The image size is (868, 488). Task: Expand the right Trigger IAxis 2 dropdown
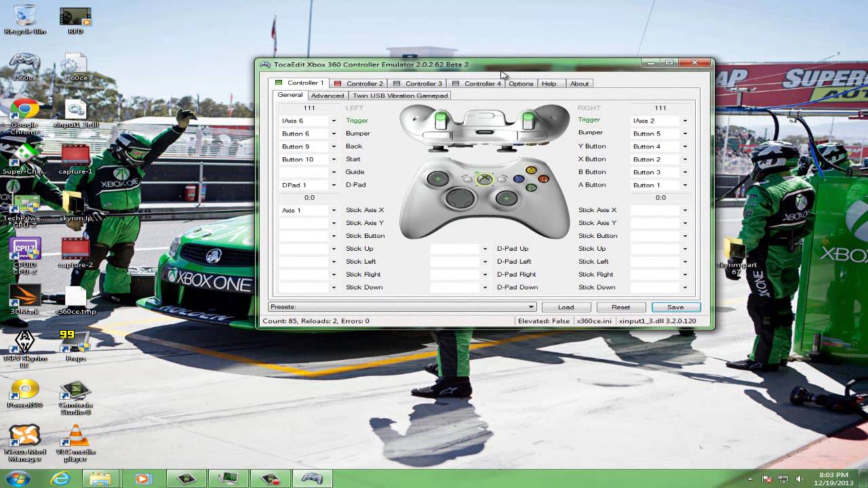click(x=685, y=121)
